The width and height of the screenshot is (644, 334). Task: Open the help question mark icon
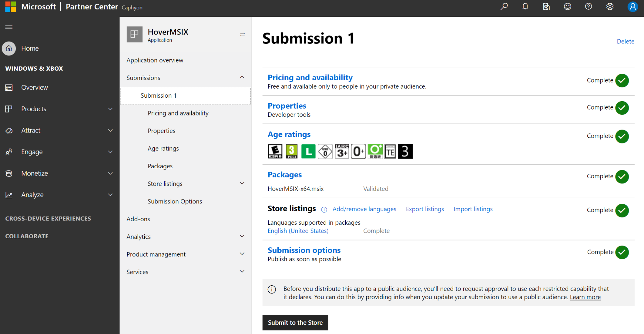(589, 6)
